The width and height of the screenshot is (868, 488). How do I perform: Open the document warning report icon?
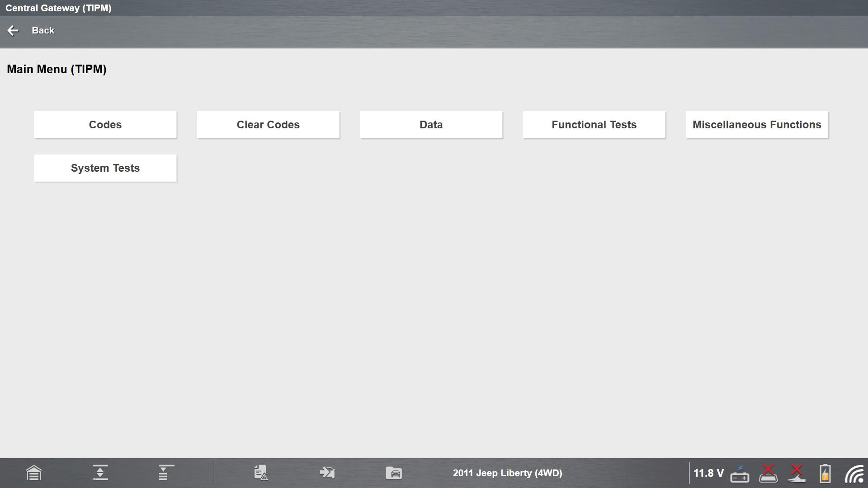[261, 473]
